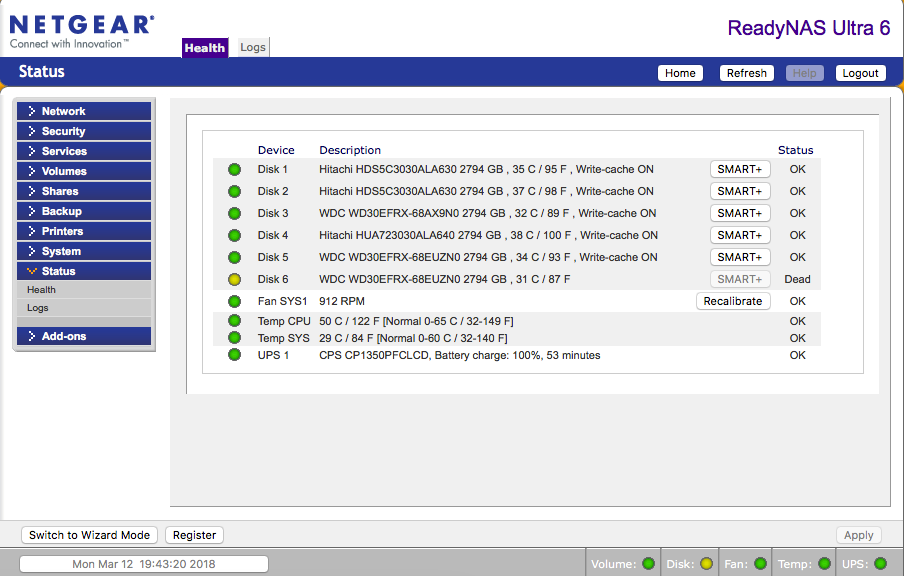
Task: Click the NETGEAR logo
Action: pos(82,31)
